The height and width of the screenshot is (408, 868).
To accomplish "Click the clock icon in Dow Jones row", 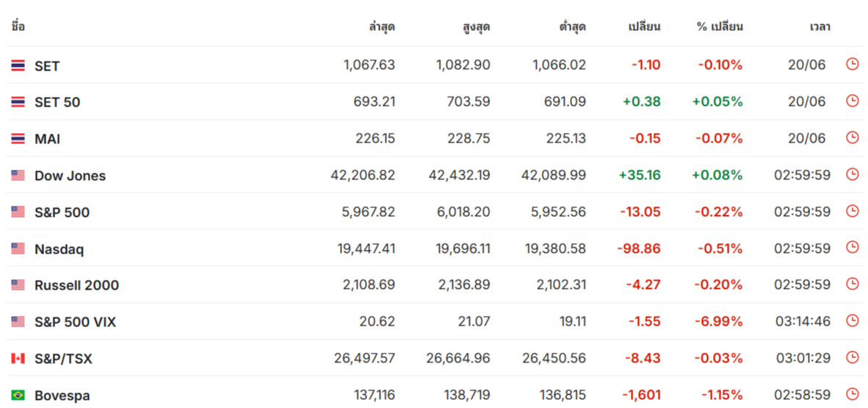I will coord(852,175).
